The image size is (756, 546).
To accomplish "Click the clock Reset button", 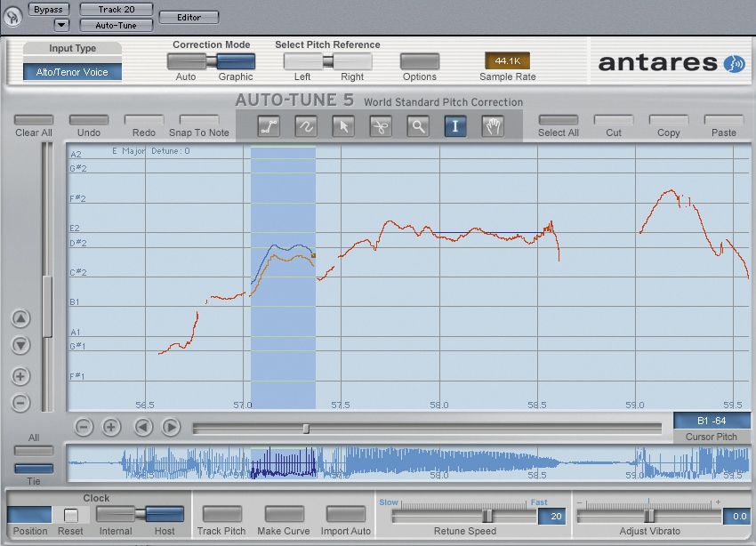I will tap(71, 515).
